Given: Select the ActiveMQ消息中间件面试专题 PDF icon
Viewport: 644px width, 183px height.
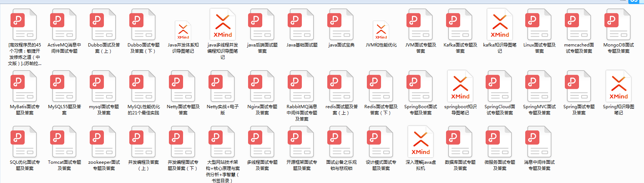Looking at the screenshot, I should pyautogui.click(x=64, y=24).
